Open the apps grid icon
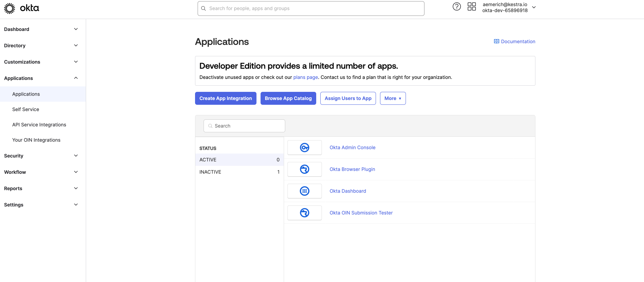Screen dimensions: 644x282 click(x=471, y=6)
